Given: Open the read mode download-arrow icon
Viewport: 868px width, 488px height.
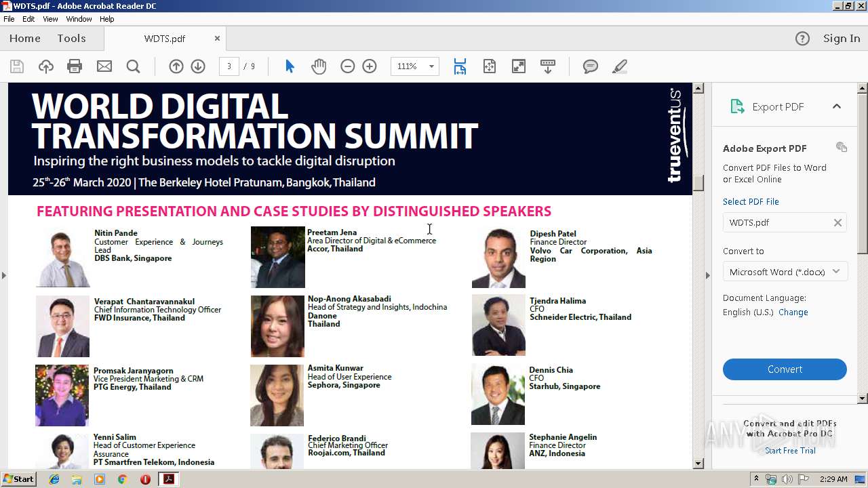Looking at the screenshot, I should tap(548, 66).
